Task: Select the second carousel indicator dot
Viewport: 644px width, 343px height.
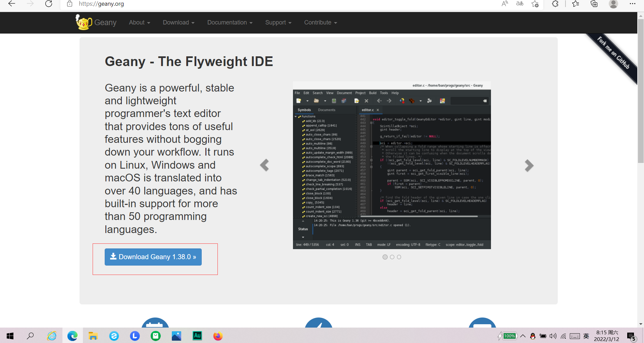Action: (x=392, y=257)
